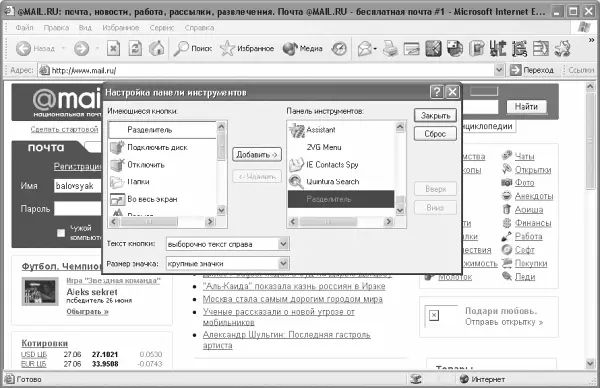Open the Фото link
This screenshot has height=388, width=600.
(x=524, y=183)
